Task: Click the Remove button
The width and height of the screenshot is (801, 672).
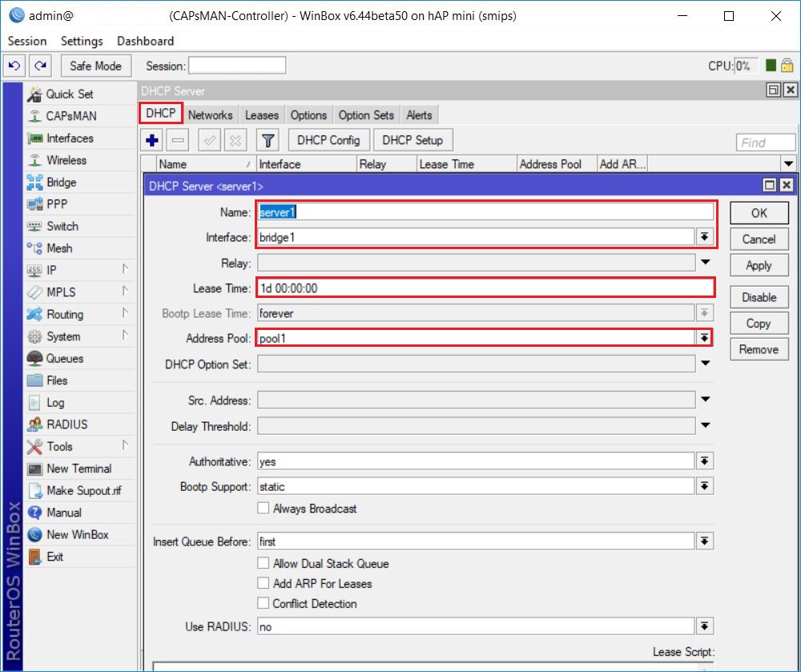Action: click(x=759, y=349)
